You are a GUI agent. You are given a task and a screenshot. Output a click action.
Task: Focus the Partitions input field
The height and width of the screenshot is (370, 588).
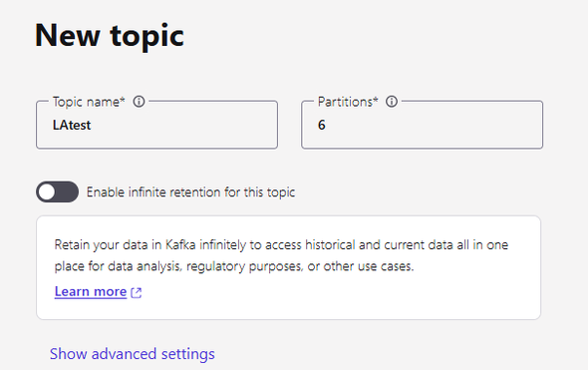422,125
